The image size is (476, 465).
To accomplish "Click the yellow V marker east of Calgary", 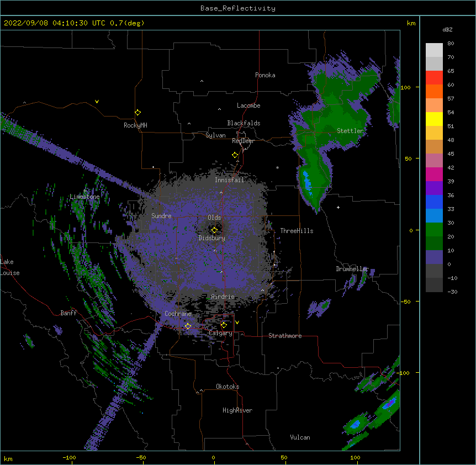I will tap(237, 323).
